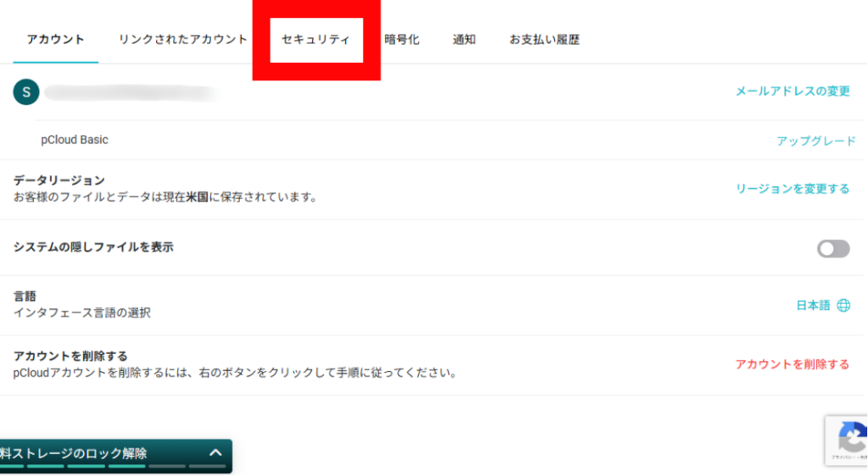Click the globe icon beside 日本語
The width and height of the screenshot is (868, 476).
coord(843,306)
